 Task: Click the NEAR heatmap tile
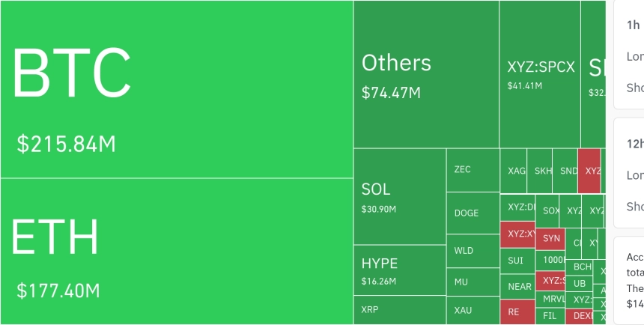tap(517, 286)
